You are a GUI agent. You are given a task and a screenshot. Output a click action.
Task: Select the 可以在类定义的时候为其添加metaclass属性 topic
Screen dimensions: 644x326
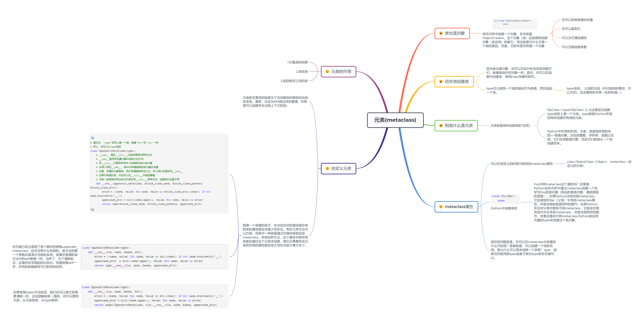522,164
